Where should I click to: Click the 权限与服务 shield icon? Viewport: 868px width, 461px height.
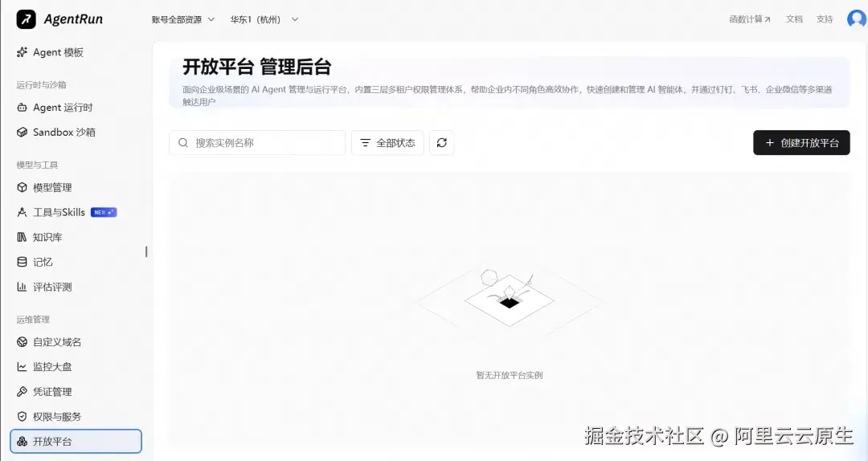22,417
